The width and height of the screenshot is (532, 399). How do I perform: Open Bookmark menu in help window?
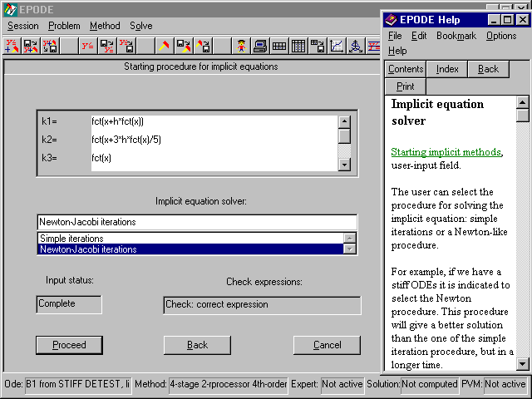(456, 36)
